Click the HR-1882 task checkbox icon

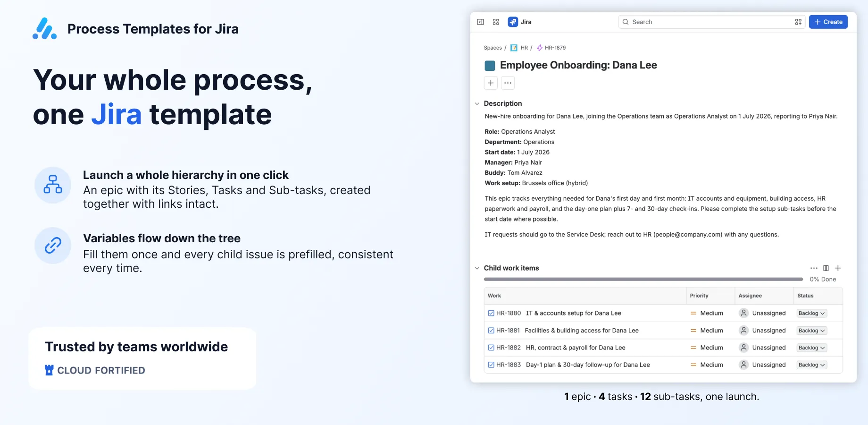[491, 348]
